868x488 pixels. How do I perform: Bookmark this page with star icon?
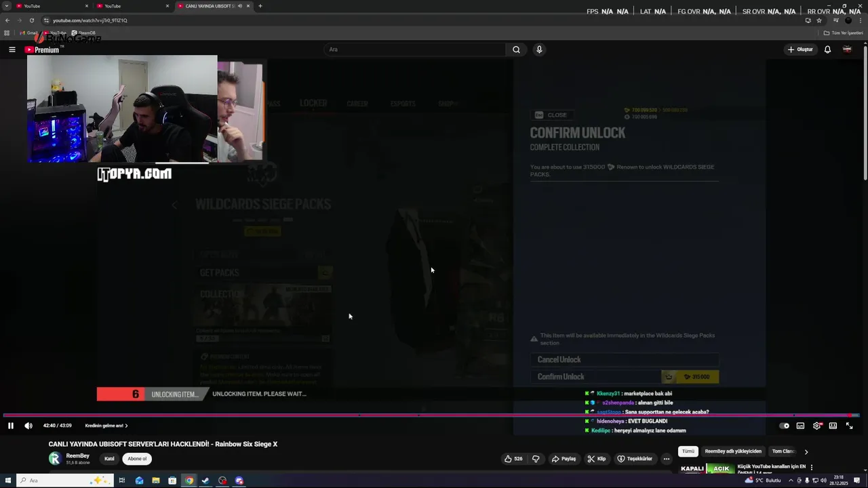pyautogui.click(x=818, y=20)
